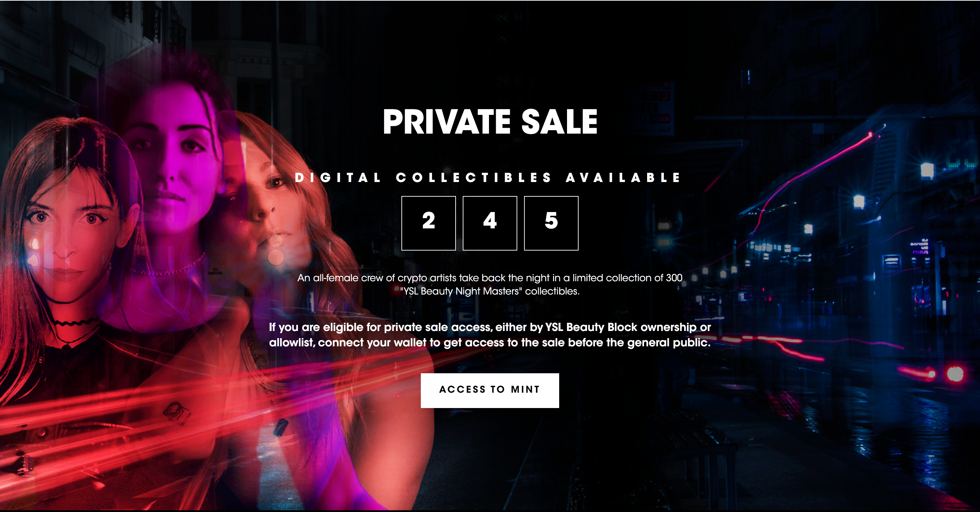The height and width of the screenshot is (512, 980).
Task: Select the counter box showing 5
Action: pyautogui.click(x=551, y=223)
